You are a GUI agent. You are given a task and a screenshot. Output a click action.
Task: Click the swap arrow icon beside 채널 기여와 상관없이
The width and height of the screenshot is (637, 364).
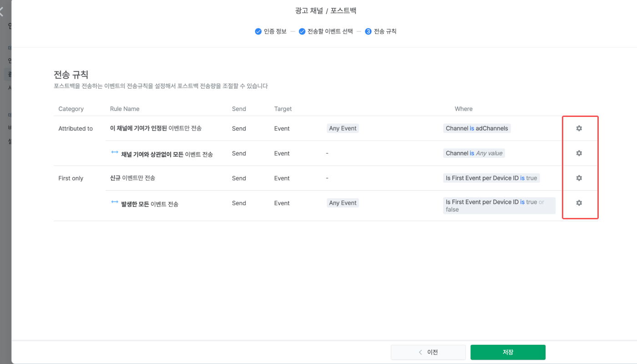click(115, 153)
